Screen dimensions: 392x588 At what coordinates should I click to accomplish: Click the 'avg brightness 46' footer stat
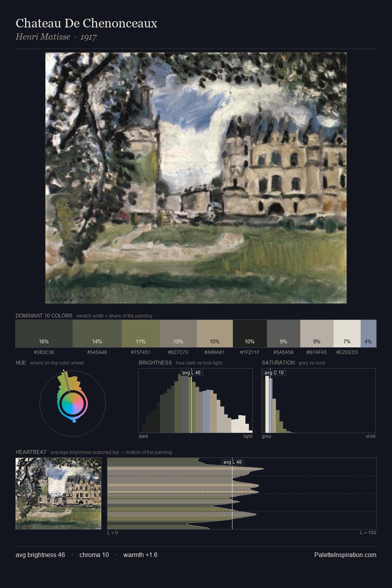[x=40, y=555]
